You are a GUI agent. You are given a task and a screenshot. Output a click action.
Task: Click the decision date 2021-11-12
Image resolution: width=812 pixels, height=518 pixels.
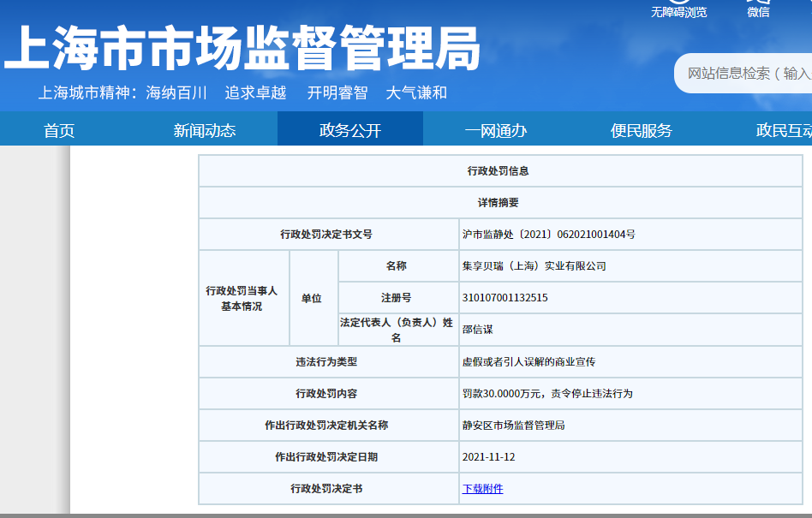point(488,457)
